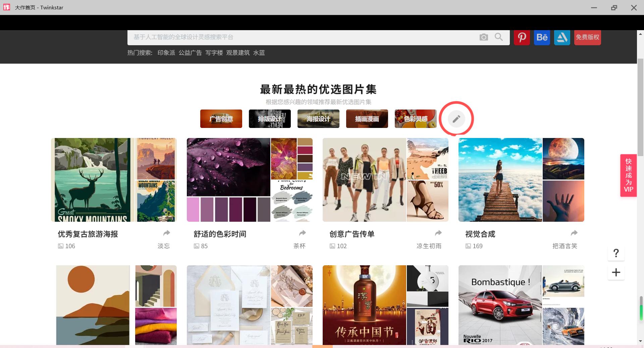This screenshot has height=348, width=644.
Task: Select the 色彩灵感 category
Action: click(x=416, y=119)
